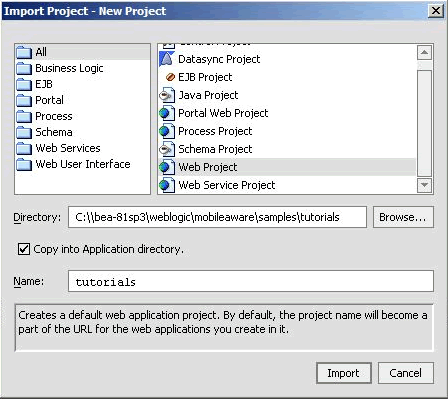Choose Web Project from the list
Screen dimensions: 448x399
[208, 167]
